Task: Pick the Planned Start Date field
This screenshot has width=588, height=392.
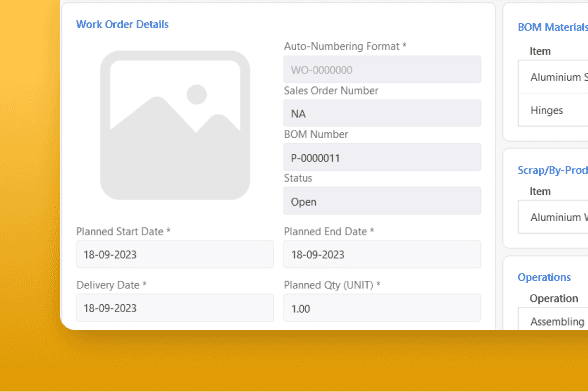Action: (x=175, y=254)
